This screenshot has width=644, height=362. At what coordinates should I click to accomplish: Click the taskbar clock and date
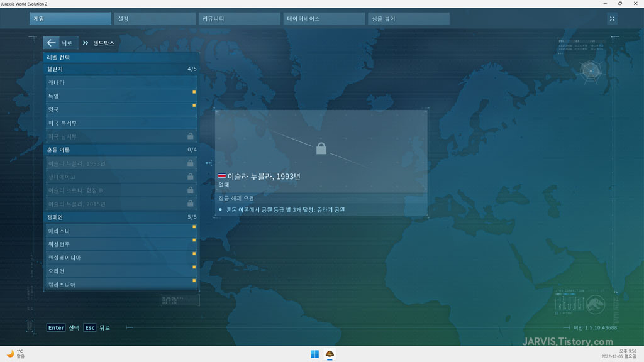[619, 354]
